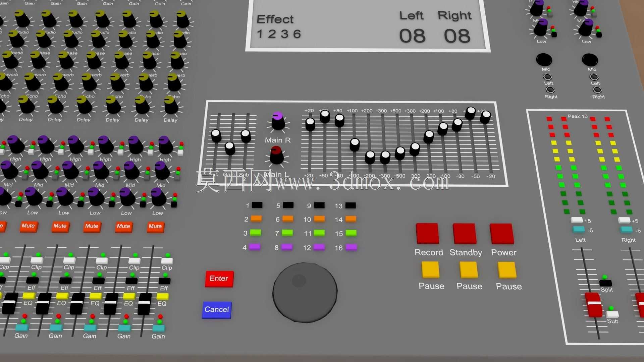Image resolution: width=644 pixels, height=362 pixels.
Task: Select green pad number 15
Action: (x=351, y=233)
